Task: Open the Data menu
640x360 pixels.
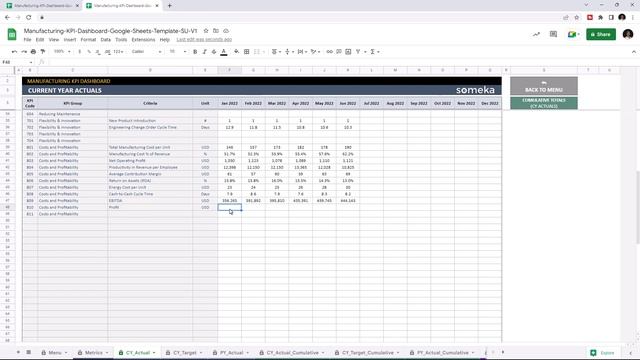Action: click(x=106, y=40)
